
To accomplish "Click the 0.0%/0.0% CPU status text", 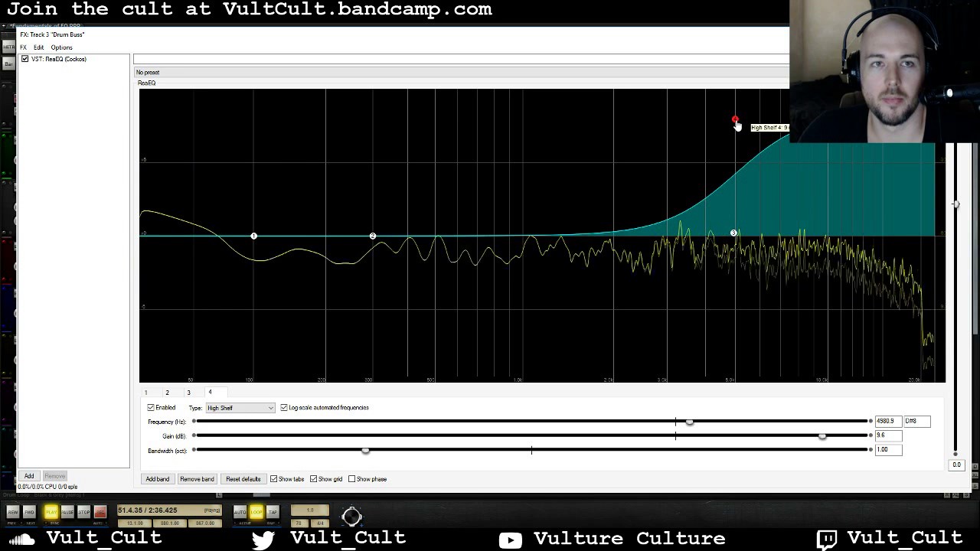I will (x=47, y=487).
